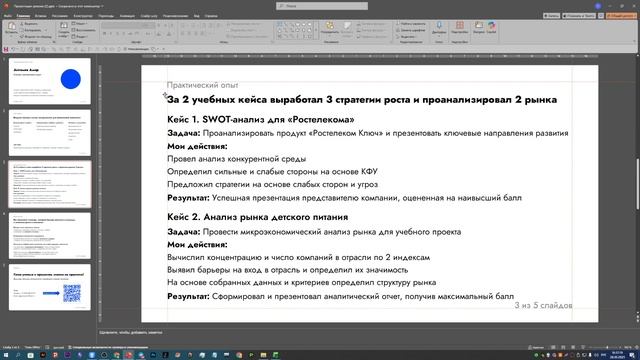Open the Designer icon in the ribbon
This screenshot has height=360, width=640.
pyautogui.click(x=478, y=27)
